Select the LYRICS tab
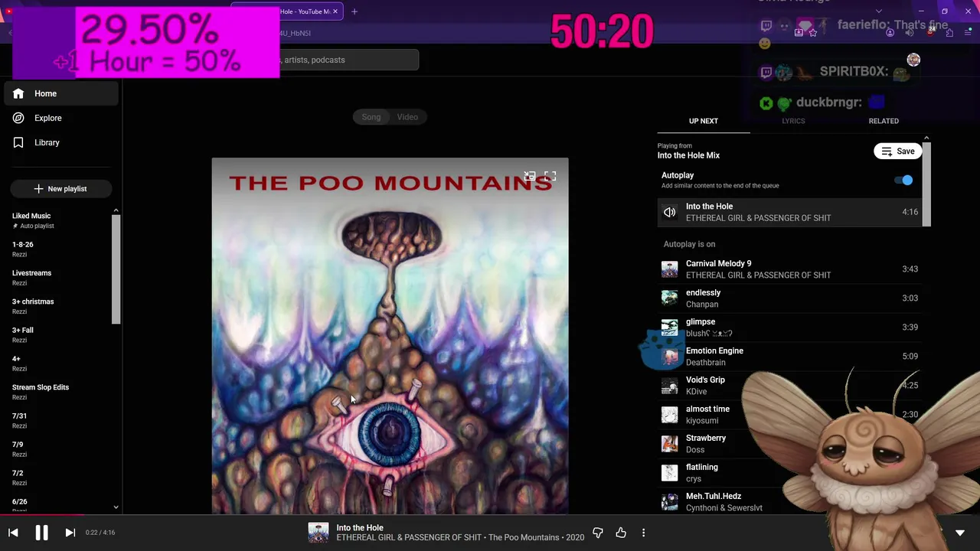 pyautogui.click(x=793, y=121)
